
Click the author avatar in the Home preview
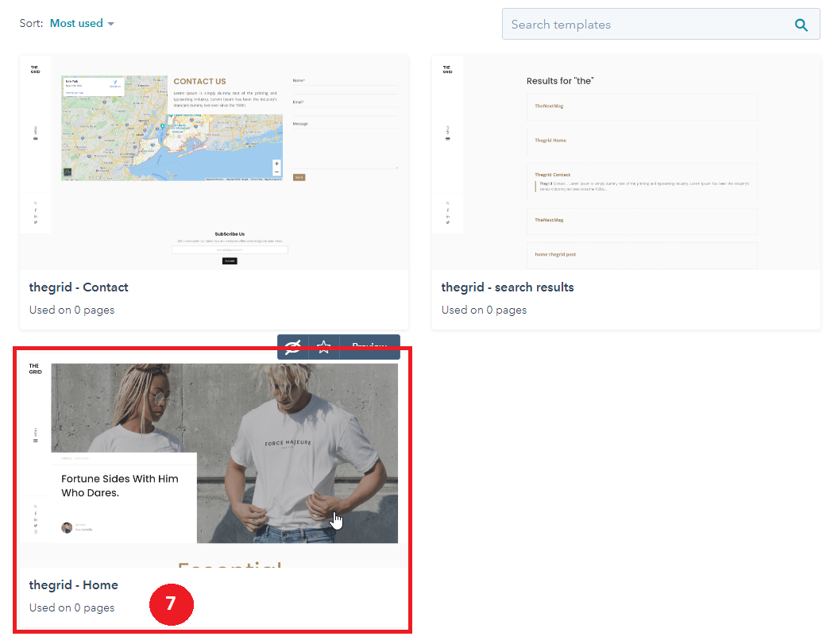[67, 527]
